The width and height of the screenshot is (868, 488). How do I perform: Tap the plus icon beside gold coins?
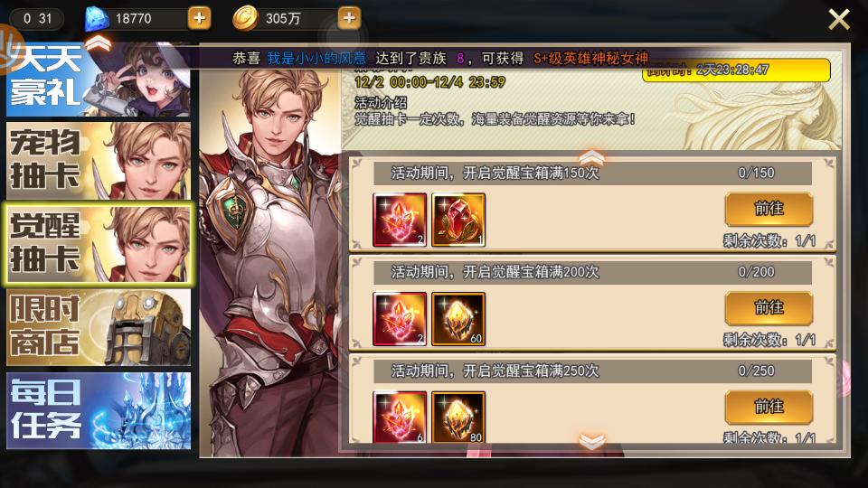349,18
